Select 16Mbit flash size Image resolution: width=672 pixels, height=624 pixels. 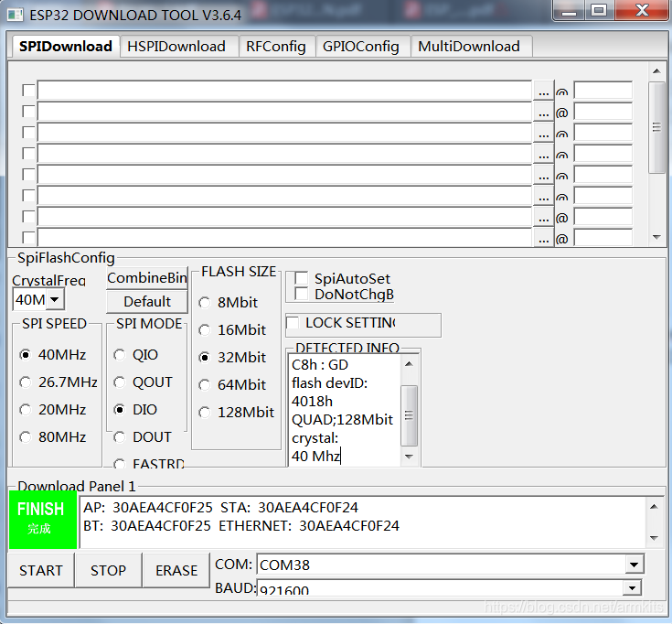(x=205, y=330)
